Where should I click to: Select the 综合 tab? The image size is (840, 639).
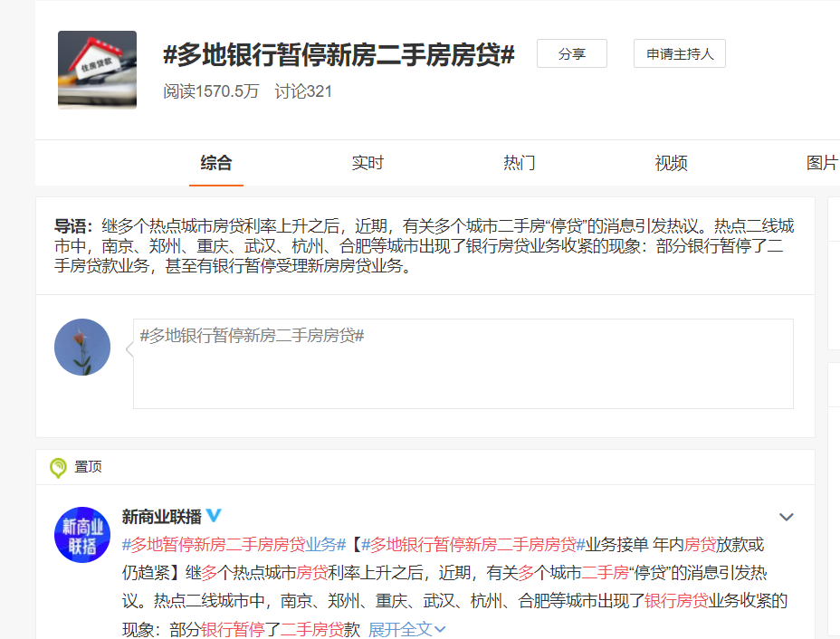coord(216,163)
